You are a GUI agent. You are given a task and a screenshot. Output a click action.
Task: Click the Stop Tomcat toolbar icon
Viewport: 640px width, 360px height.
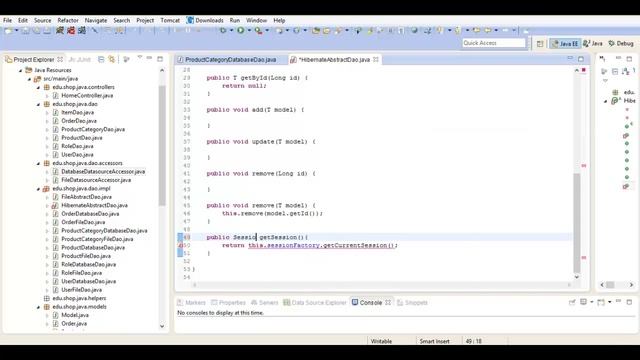pos(71,30)
